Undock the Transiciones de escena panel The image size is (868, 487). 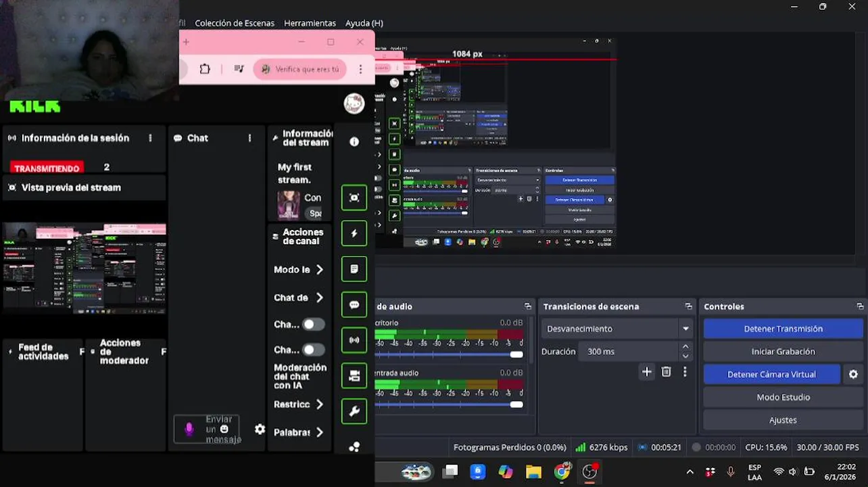pyautogui.click(x=688, y=306)
